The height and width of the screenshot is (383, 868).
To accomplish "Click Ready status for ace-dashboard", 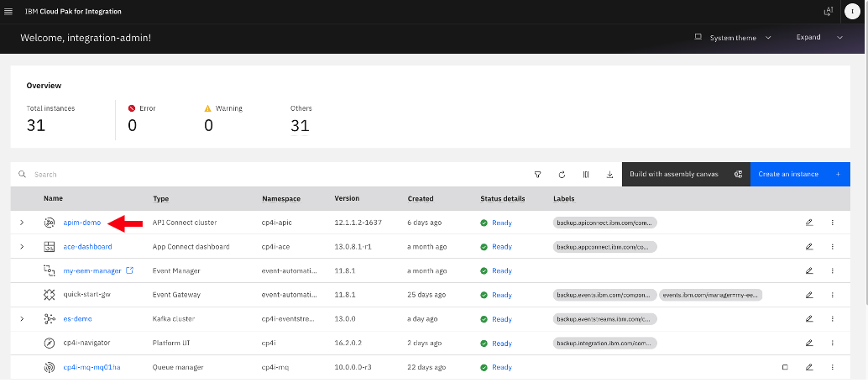I will point(501,247).
